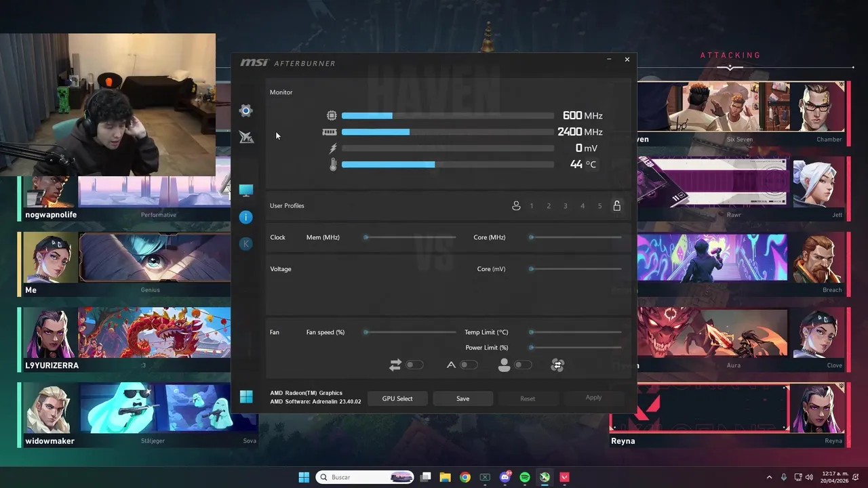Viewport: 868px width, 488px height.
Task: Toggle the °C temperature unit
Action: click(x=591, y=165)
